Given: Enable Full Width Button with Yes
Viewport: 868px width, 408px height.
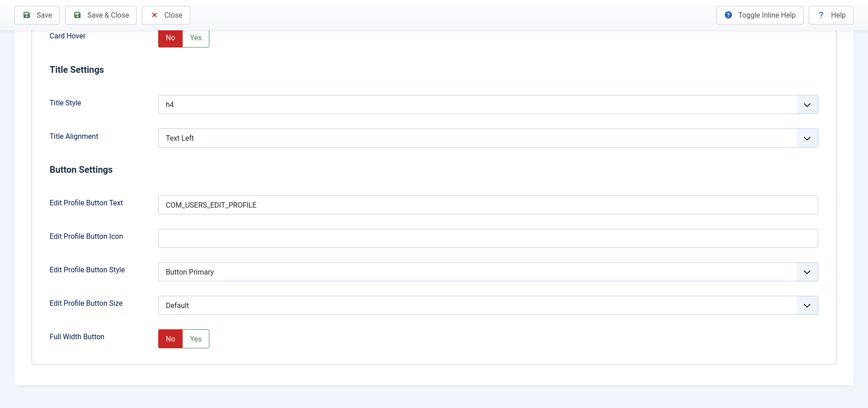Looking at the screenshot, I should click(x=196, y=339).
